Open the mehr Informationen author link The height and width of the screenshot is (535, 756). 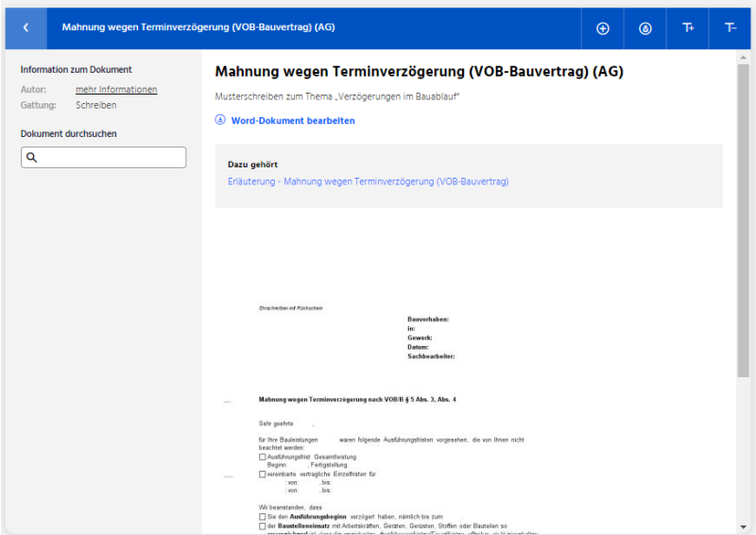(116, 90)
